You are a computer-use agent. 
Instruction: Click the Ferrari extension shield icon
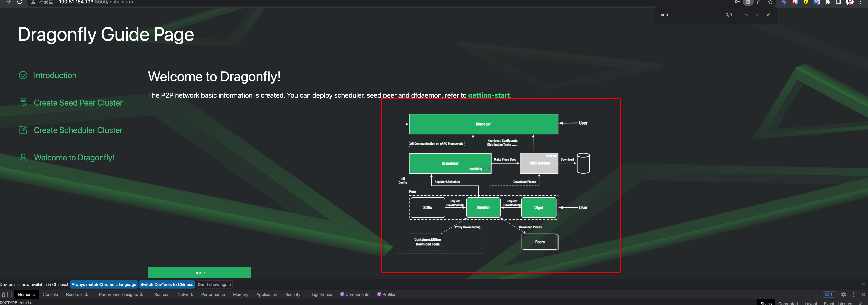[806, 2]
